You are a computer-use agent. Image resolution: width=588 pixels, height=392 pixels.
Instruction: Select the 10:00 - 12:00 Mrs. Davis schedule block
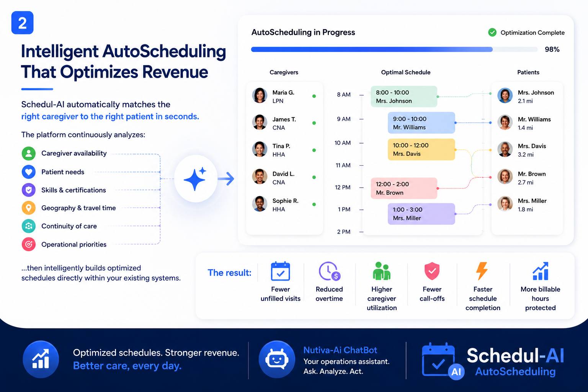(421, 149)
